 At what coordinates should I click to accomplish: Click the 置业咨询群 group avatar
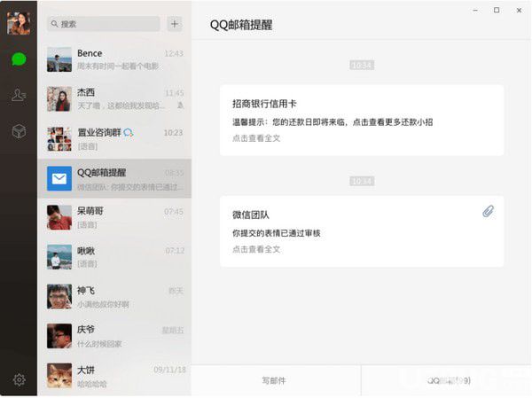pyautogui.click(x=59, y=139)
